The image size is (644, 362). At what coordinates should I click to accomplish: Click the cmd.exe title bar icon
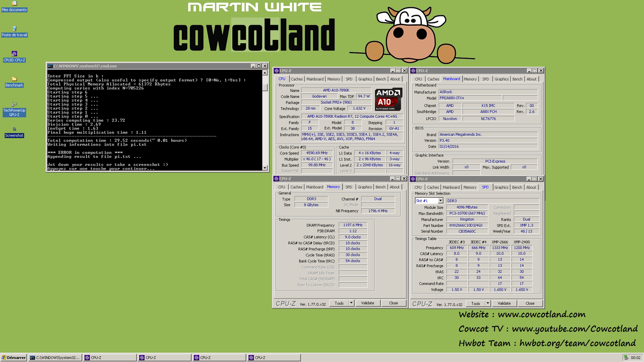coord(50,66)
